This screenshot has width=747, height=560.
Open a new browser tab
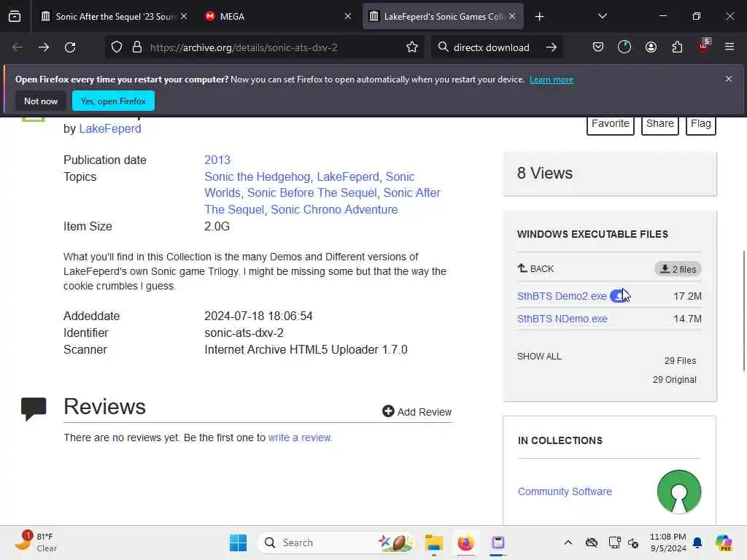click(x=539, y=17)
